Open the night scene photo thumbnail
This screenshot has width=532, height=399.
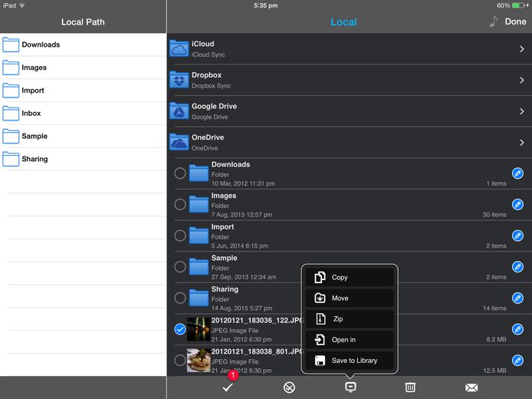click(x=199, y=329)
